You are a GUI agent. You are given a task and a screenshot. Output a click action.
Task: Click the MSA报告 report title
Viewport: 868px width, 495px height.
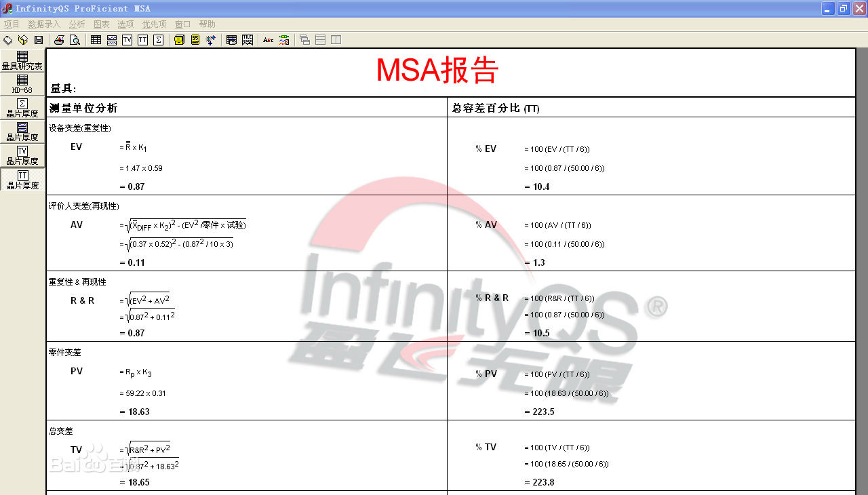click(437, 70)
